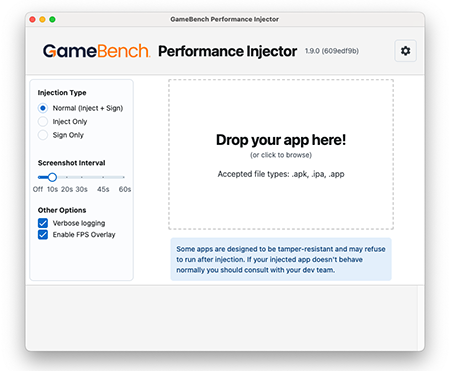The width and height of the screenshot is (450, 371).
Task: Set screenshot interval to Off
Action: coord(38,189)
